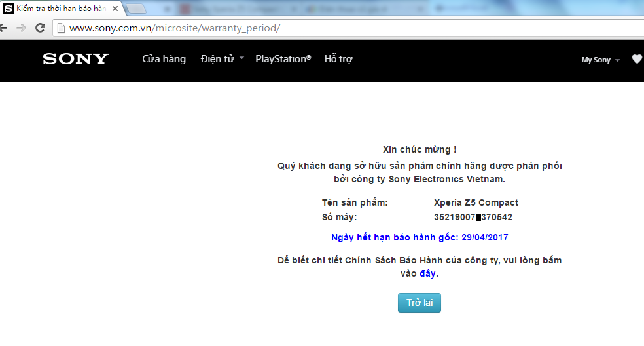
Task: Open the PlayStation menu item
Action: pos(283,59)
